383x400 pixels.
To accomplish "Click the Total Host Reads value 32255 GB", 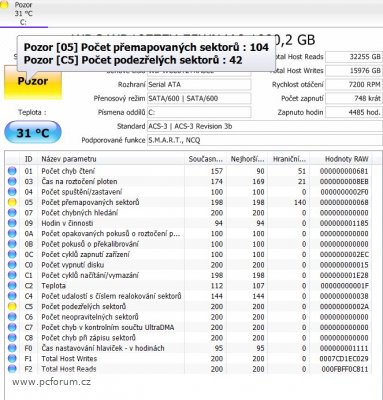I will [354, 57].
